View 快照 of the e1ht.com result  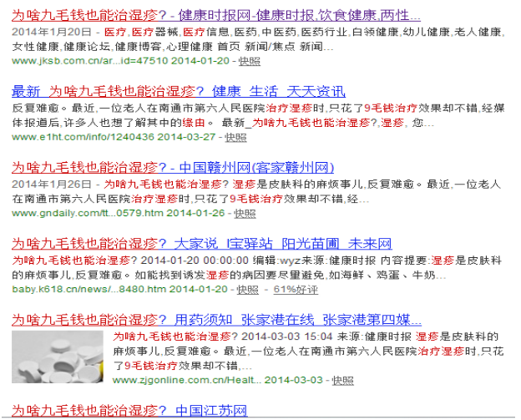(235, 137)
